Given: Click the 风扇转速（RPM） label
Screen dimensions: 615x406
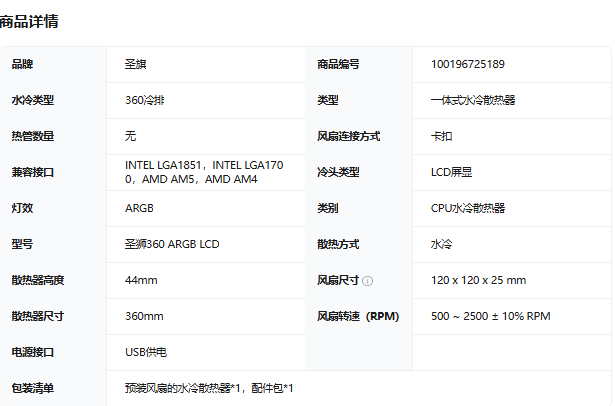Looking at the screenshot, I should (357, 316).
